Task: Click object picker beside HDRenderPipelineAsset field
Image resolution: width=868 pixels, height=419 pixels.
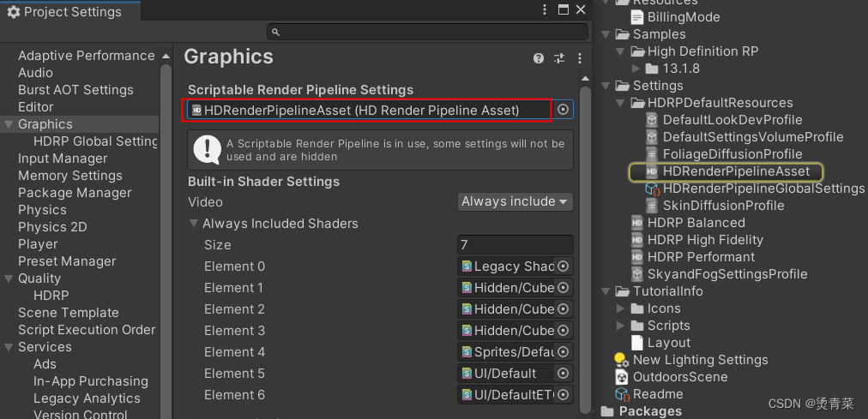Action: point(563,110)
